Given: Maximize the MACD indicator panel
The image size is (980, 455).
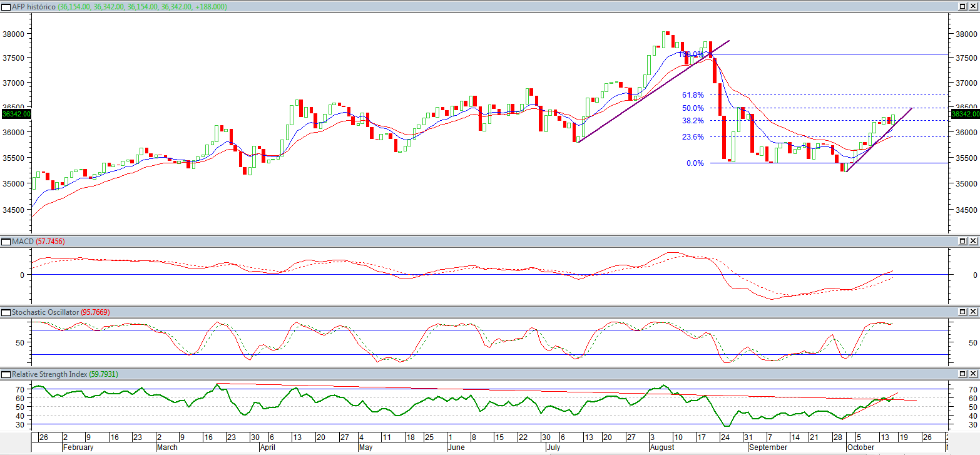Looking at the screenshot, I should (x=963, y=241).
